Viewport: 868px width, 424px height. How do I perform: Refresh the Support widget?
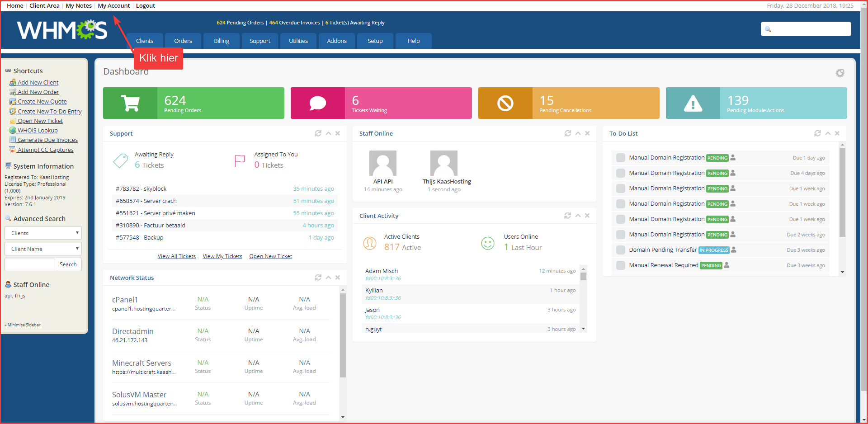(318, 133)
